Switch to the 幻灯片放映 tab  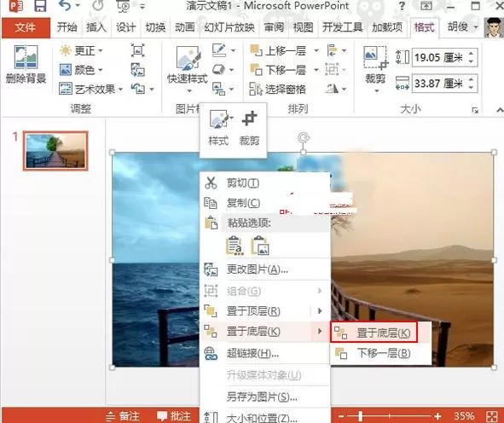(229, 27)
